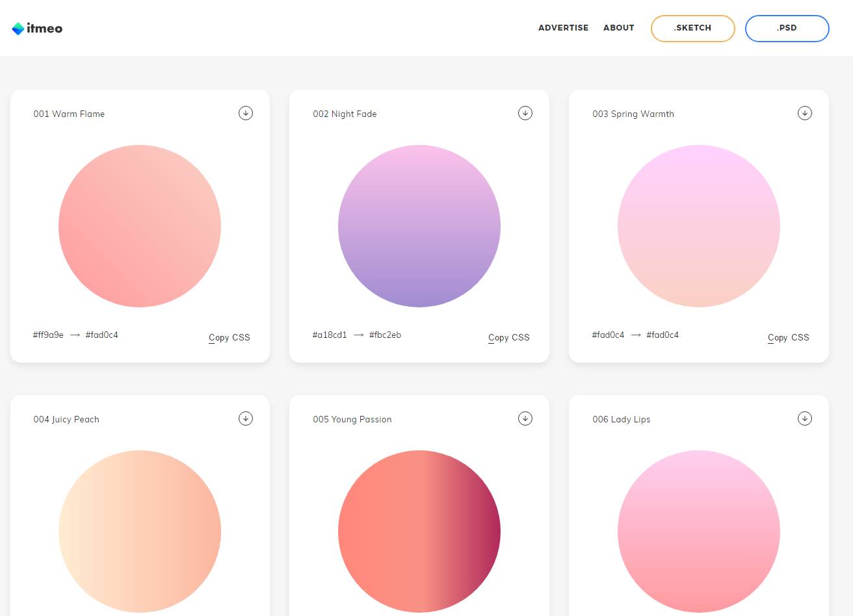Select the Spring Warmth gradient circle

coord(699,226)
